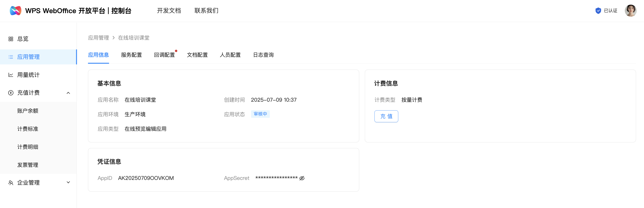Image resolution: width=644 pixels, height=208 pixels.
Task: Click the 总览 grid icon in sidebar
Action: 11,39
